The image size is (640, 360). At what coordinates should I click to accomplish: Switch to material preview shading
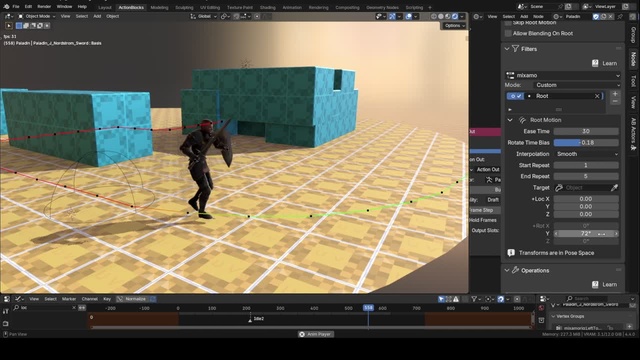(x=448, y=16)
